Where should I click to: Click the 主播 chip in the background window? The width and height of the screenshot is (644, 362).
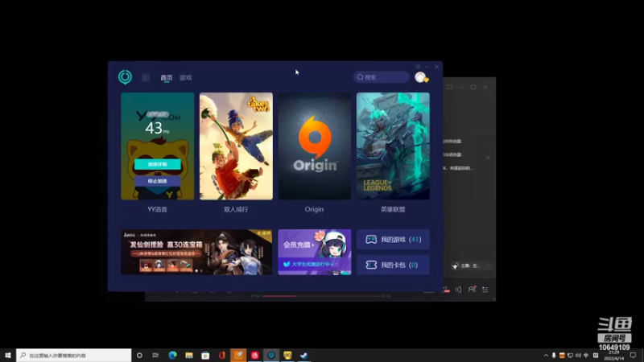[x=471, y=265]
